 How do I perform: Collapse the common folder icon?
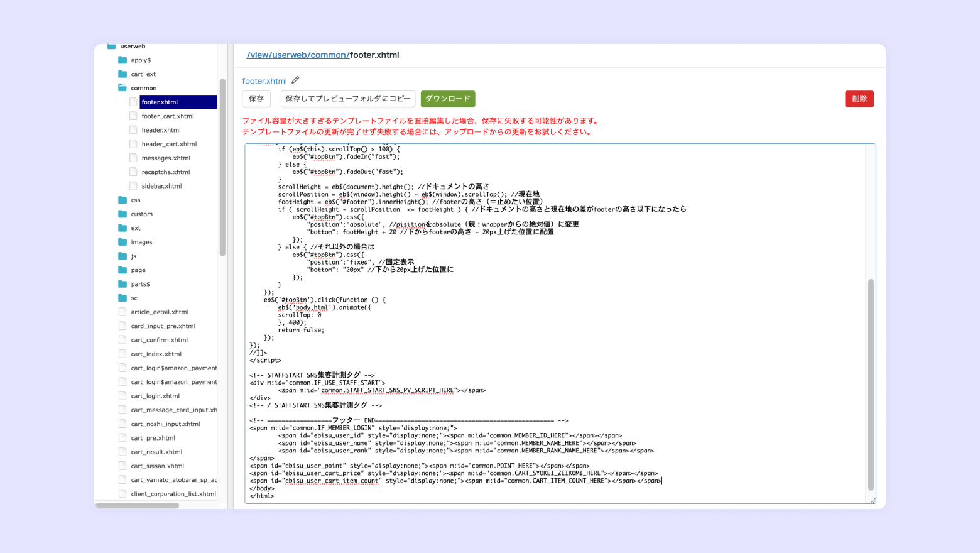(x=122, y=88)
